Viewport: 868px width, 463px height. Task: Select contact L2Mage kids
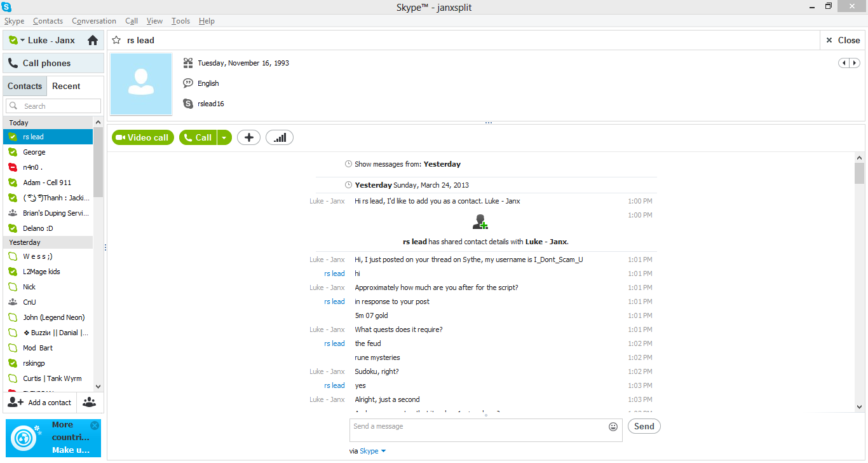pos(48,272)
